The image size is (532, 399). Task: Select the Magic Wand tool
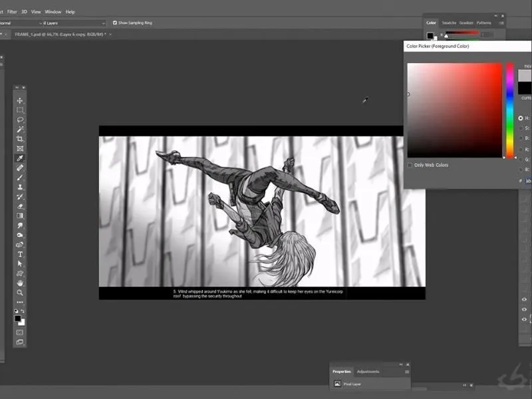point(20,130)
